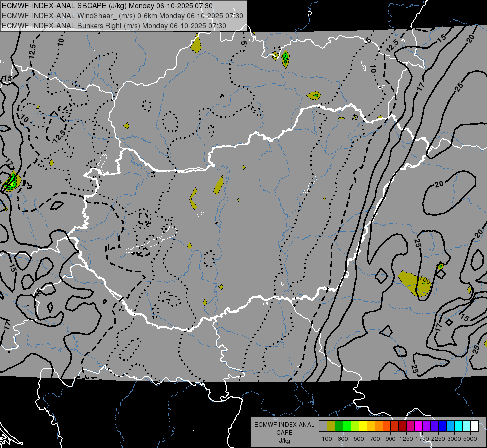Select the 2250 legend tick label
This screenshot has height=448, width=487.
click(x=438, y=439)
